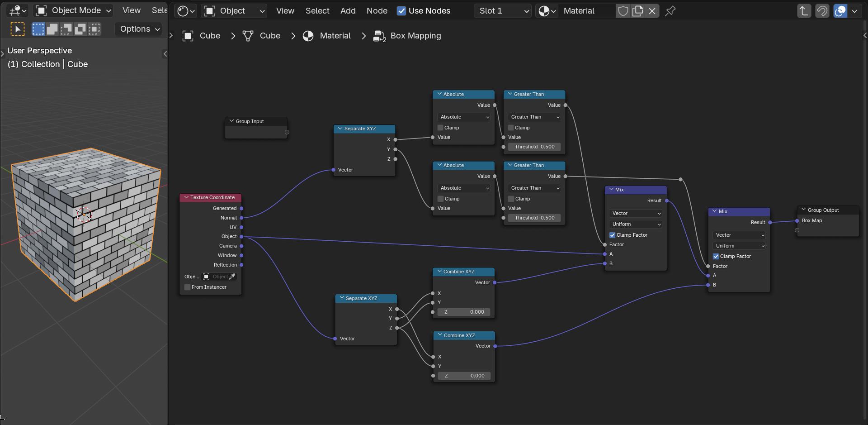
Task: Toggle the pin node tree icon
Action: 670,11
